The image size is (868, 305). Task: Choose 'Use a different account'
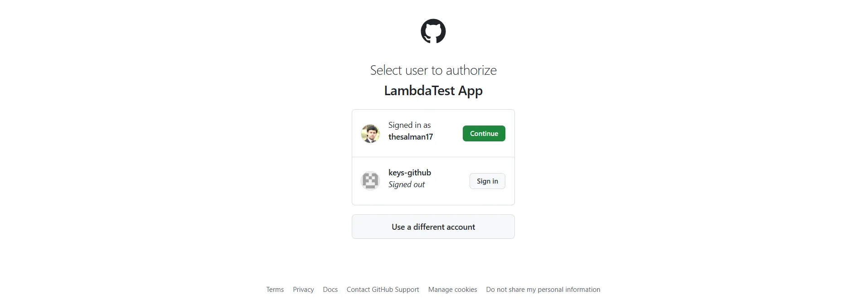click(433, 227)
